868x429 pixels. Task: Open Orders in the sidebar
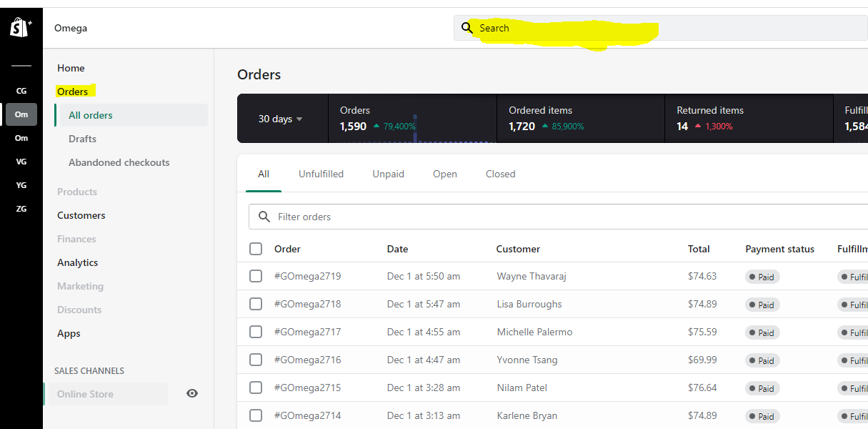(x=72, y=92)
